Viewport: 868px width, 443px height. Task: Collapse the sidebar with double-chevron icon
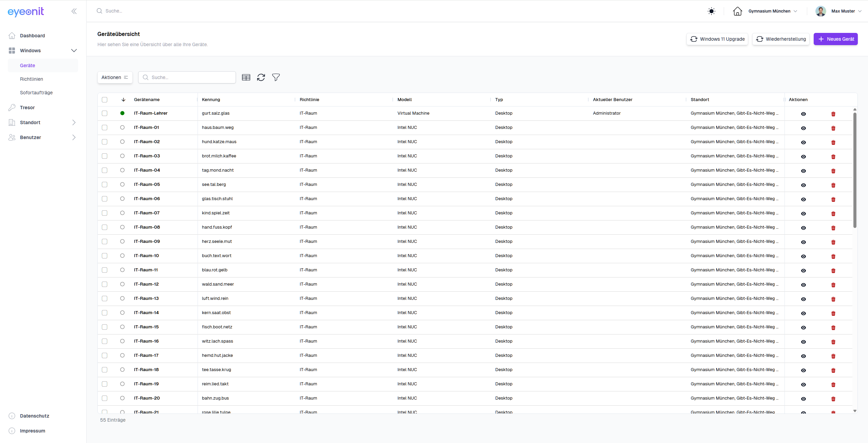74,11
